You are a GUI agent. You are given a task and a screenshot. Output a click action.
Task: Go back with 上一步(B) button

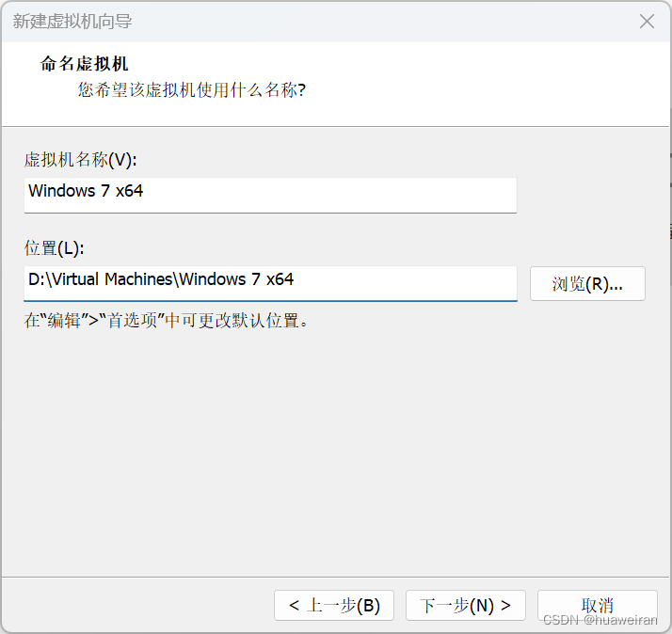(x=334, y=605)
